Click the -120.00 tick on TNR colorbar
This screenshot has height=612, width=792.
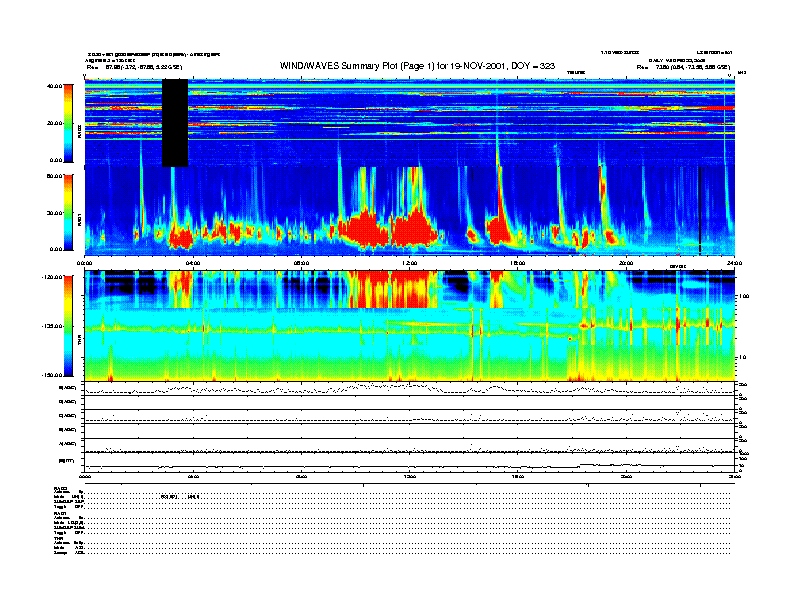pyautogui.click(x=53, y=277)
